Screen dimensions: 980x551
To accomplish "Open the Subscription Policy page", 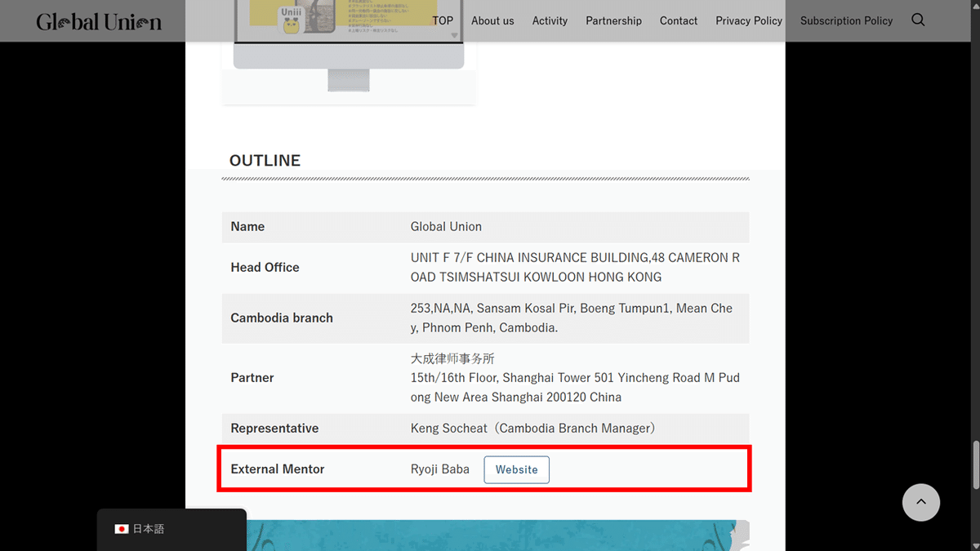I will [x=846, y=20].
